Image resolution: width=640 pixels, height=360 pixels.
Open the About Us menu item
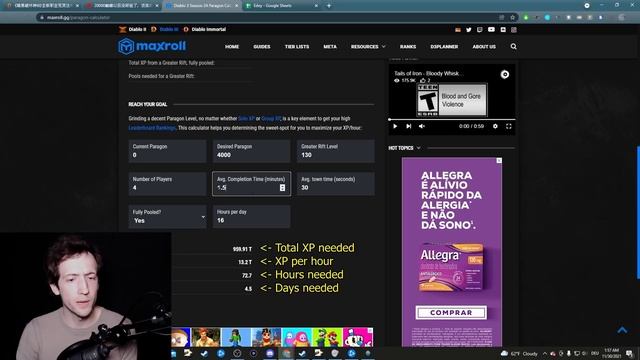(x=484, y=47)
